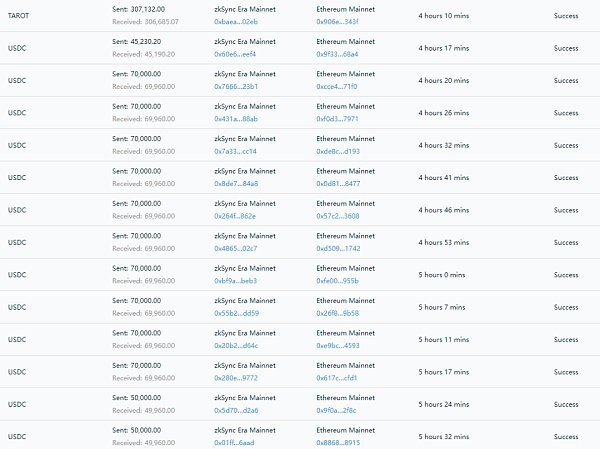Screen dimensions: 600x449
Task: View transaction 0xbf9a...beb3 details
Action: [235, 281]
